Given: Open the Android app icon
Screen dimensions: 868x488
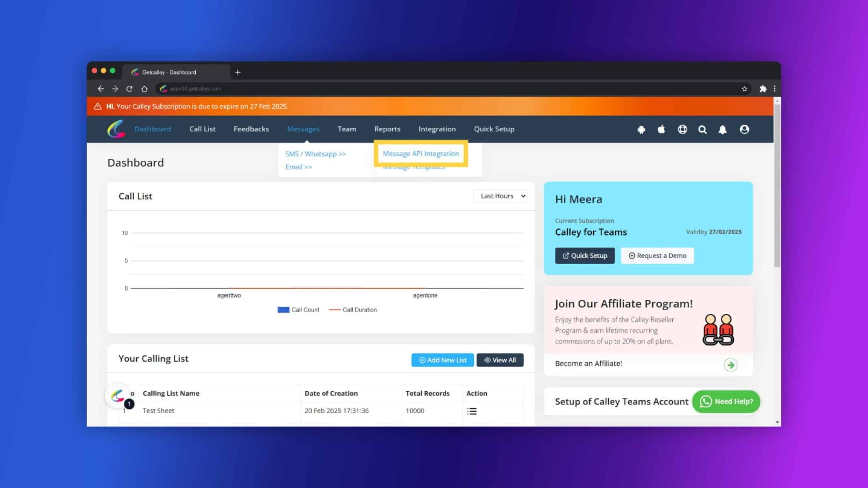Looking at the screenshot, I should tap(641, 129).
